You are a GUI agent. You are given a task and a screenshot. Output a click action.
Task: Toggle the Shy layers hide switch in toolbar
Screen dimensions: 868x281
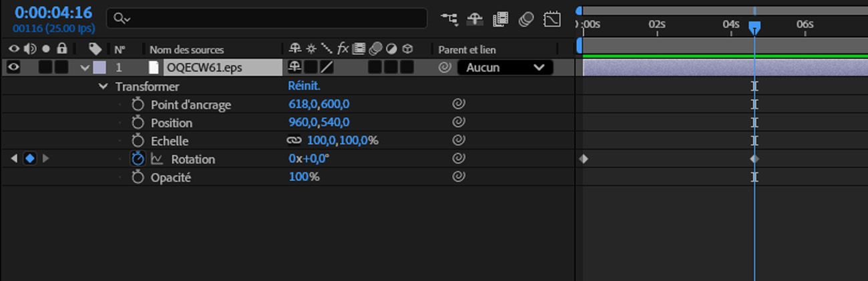(x=475, y=19)
